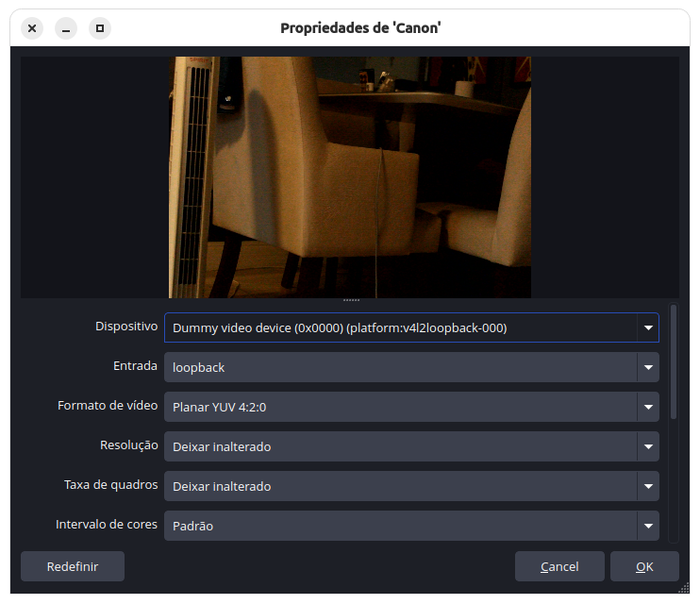
Task: Maximize the properties window
Action: (x=100, y=28)
